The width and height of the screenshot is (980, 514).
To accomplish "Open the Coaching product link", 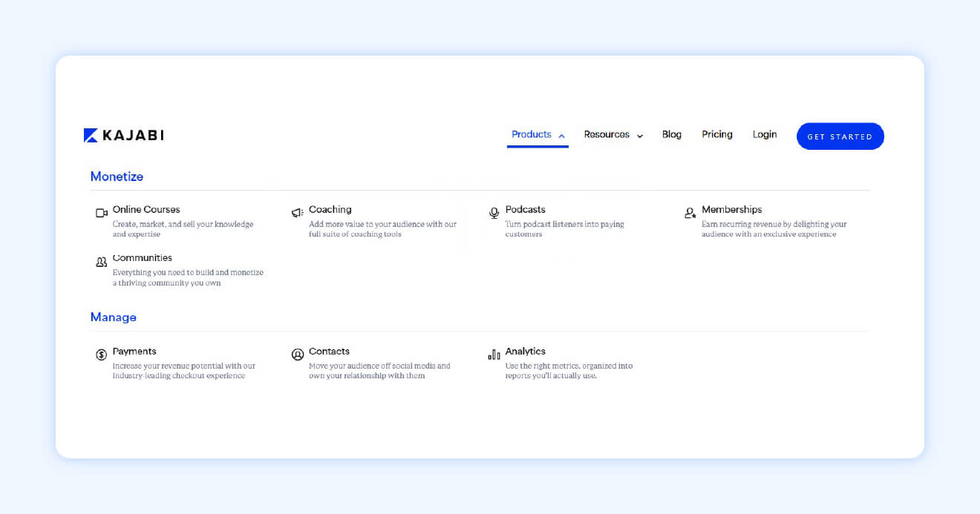I will [330, 209].
